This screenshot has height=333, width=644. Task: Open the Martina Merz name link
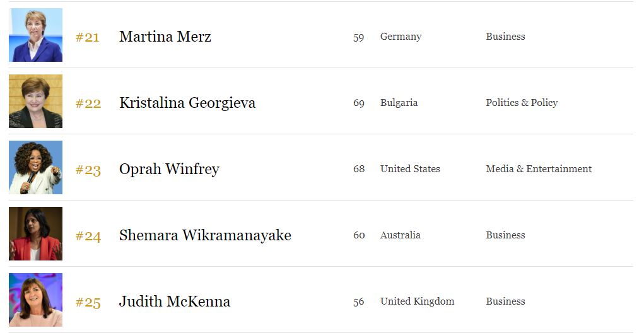[165, 37]
